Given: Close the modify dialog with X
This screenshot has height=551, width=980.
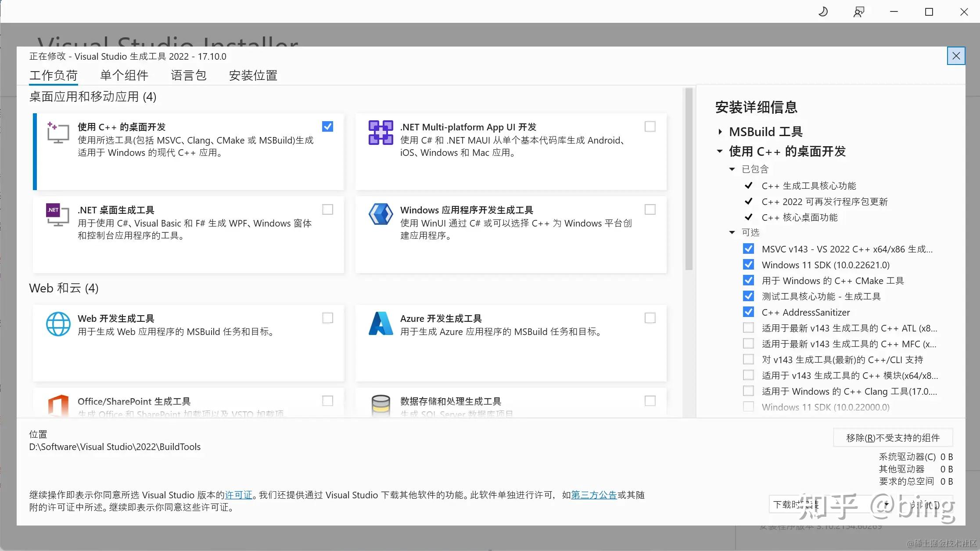Looking at the screenshot, I should click(956, 56).
